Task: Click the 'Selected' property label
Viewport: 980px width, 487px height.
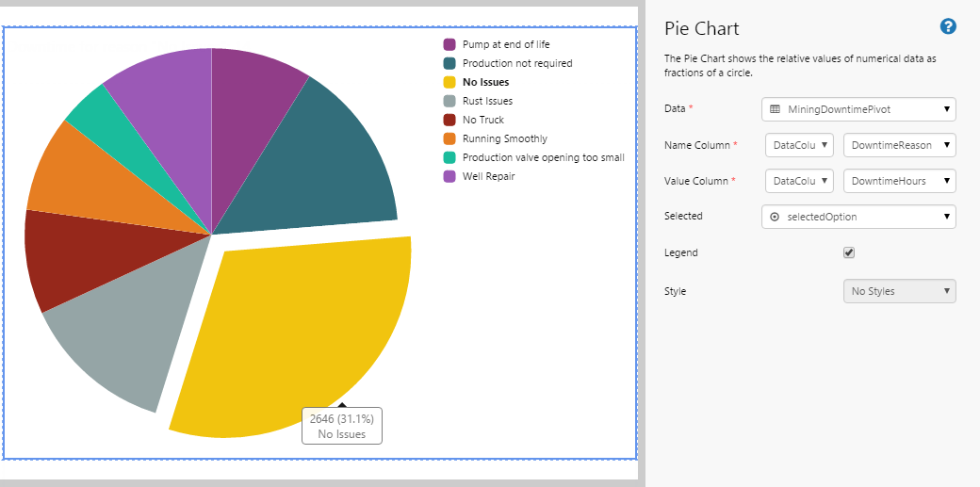Action: point(683,216)
